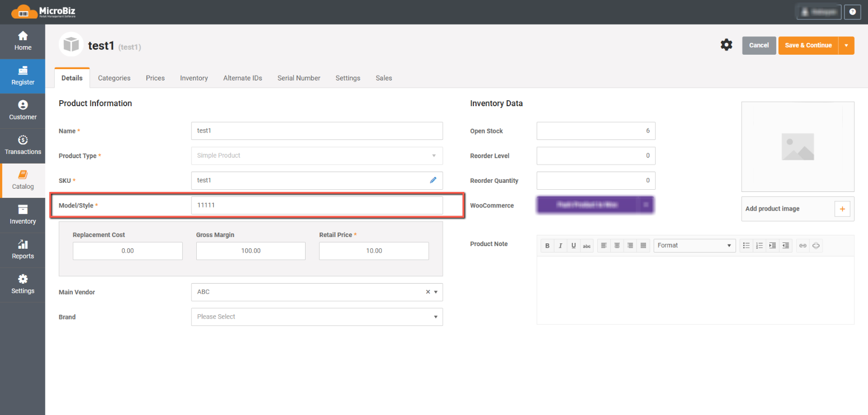Open Inventory in the left sidebar
Viewport: 868px width, 415px height.
click(x=23, y=216)
